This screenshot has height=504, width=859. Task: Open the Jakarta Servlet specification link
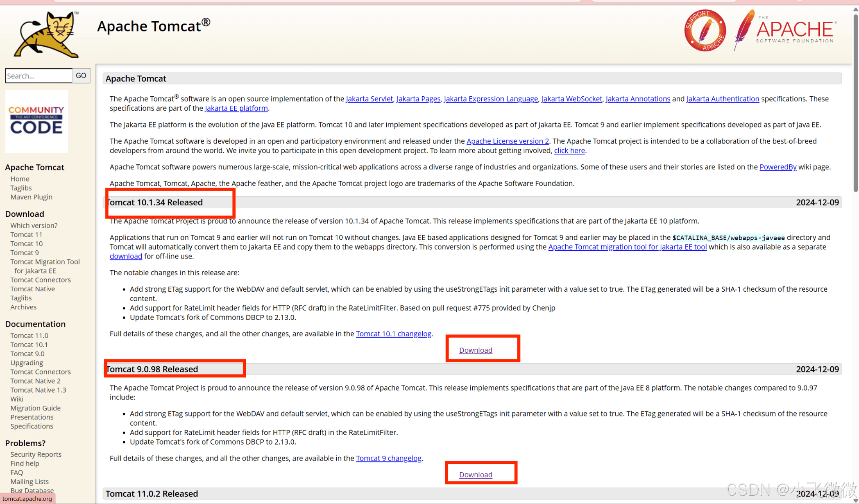(369, 99)
